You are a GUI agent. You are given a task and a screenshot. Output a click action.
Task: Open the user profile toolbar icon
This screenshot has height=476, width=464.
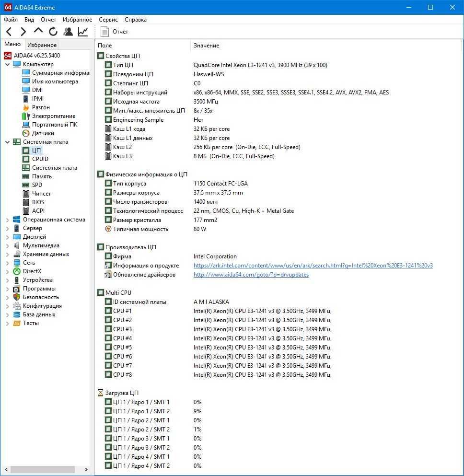coord(68,31)
